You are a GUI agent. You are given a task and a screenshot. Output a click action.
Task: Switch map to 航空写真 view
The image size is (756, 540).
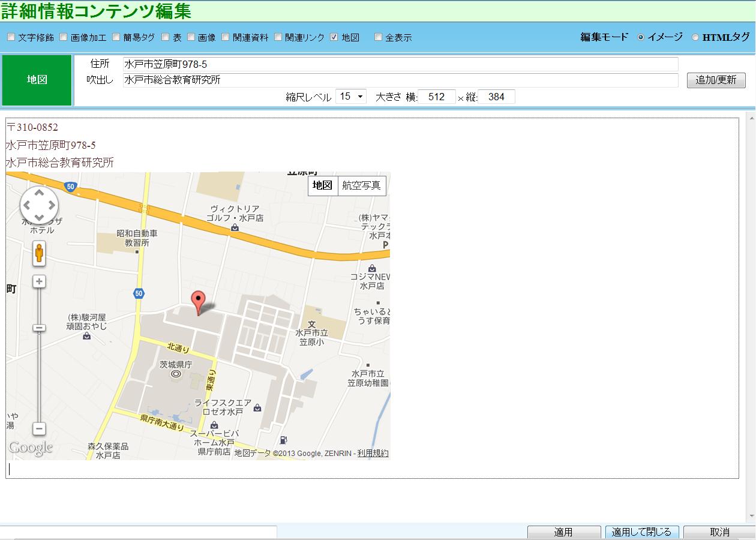click(362, 185)
